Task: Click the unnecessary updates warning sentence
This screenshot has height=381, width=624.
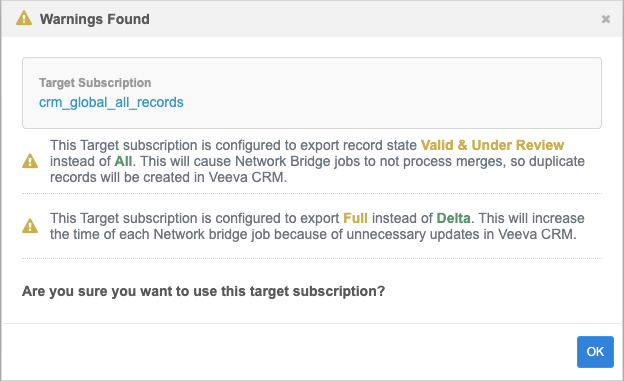Action: [317, 226]
